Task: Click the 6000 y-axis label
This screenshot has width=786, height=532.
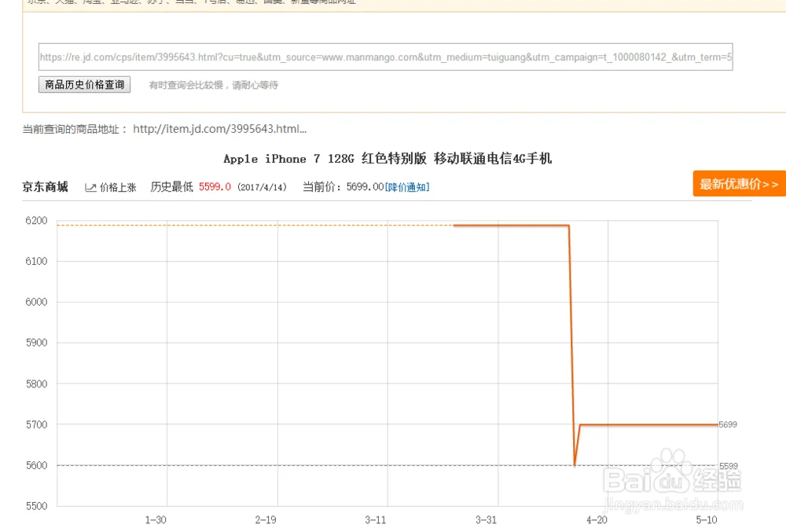Action: [x=36, y=302]
